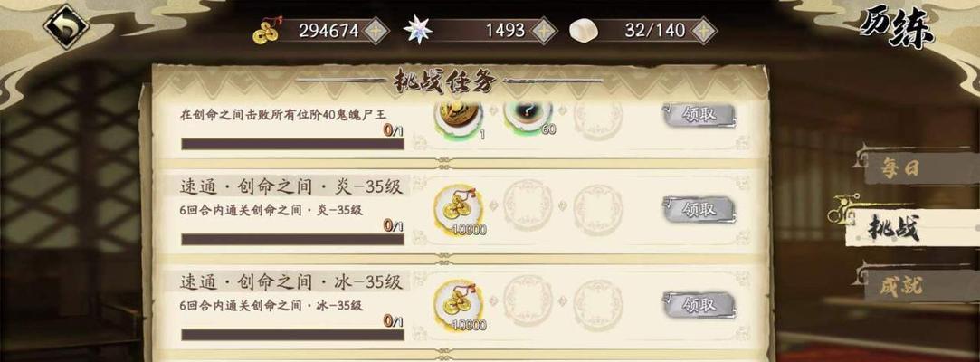
Task: Select the 速通·创命之间·冰-35级 task title
Action: click(291, 282)
